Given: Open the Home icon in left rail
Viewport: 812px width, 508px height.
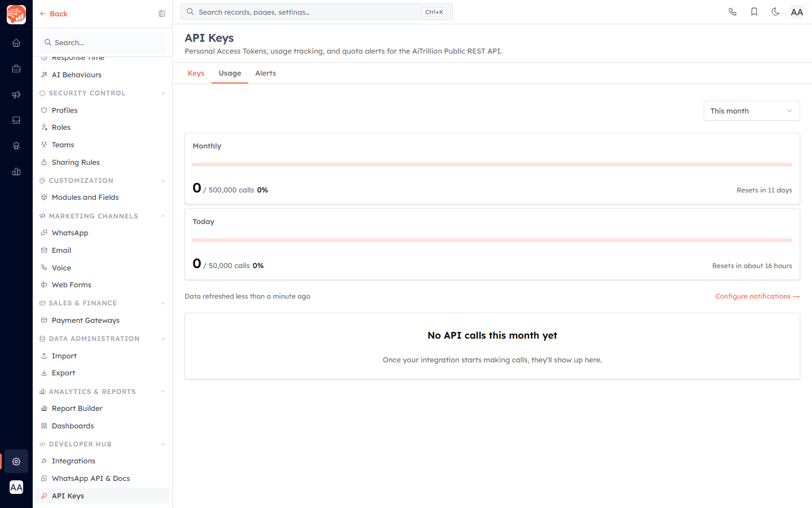Looking at the screenshot, I should click(x=16, y=43).
